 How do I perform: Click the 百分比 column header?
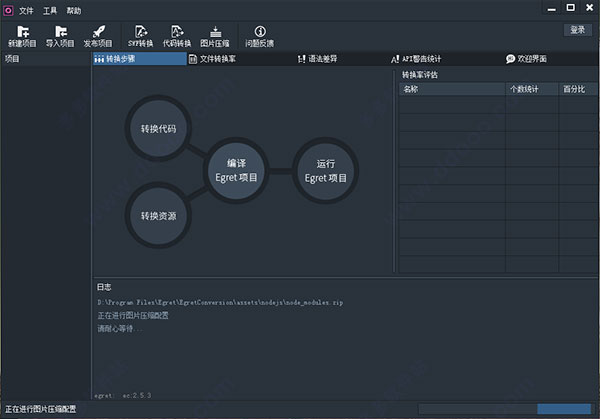(x=578, y=89)
